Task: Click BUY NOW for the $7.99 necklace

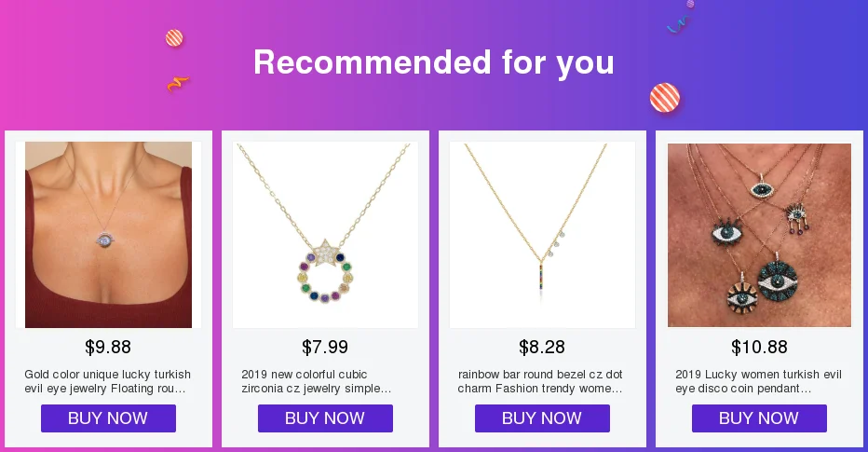Action: pos(326,418)
